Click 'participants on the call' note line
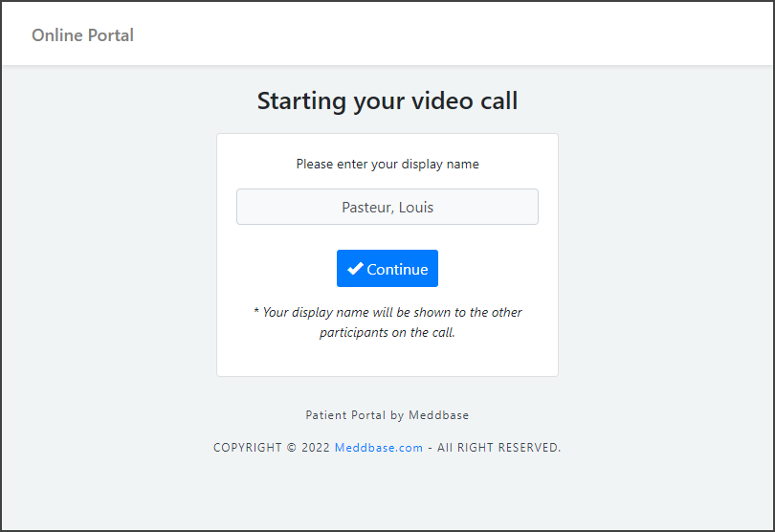The image size is (775, 532). [387, 333]
